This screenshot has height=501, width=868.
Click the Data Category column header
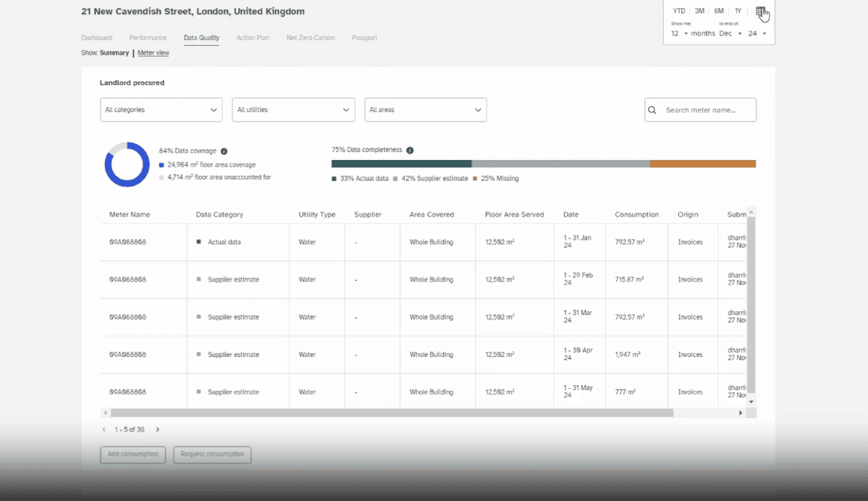point(219,215)
